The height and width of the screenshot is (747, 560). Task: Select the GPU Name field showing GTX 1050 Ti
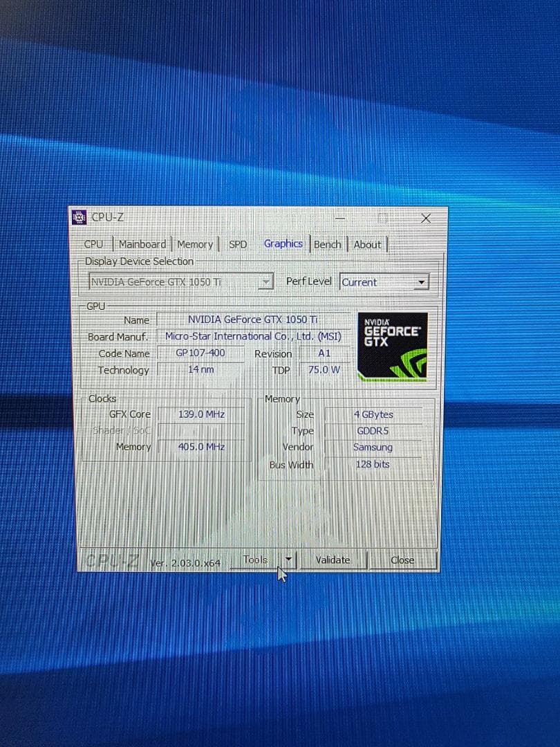253,320
